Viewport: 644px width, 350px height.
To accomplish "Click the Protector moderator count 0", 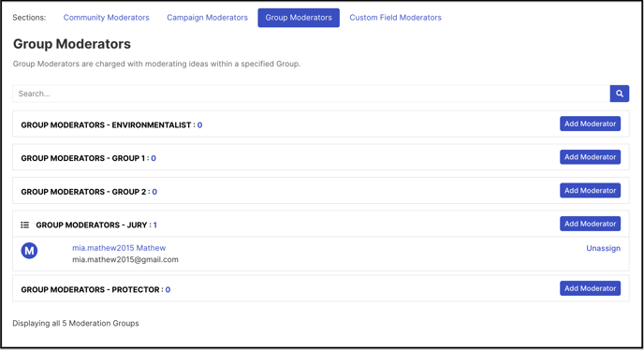I will (x=168, y=289).
